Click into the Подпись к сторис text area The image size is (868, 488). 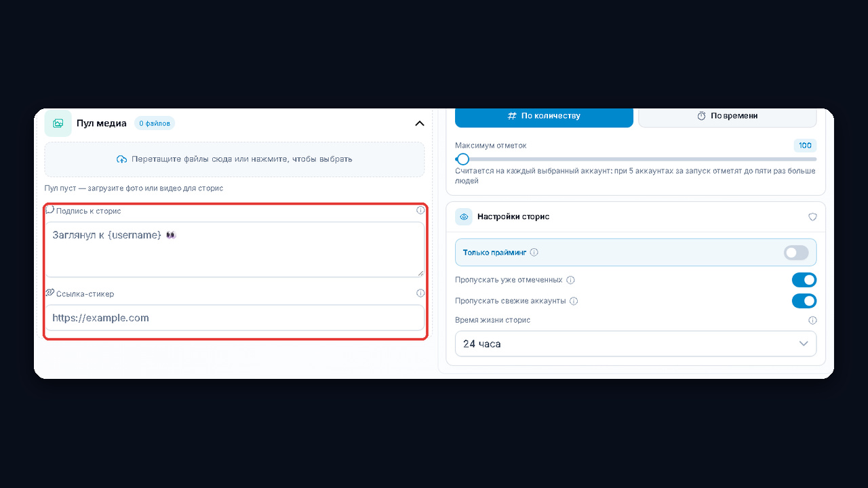click(x=235, y=249)
